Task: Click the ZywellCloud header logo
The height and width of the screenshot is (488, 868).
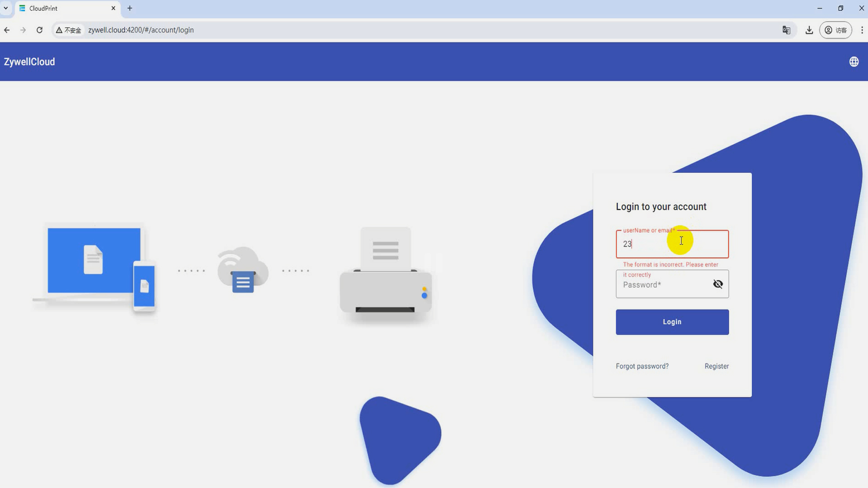Action: pyautogui.click(x=29, y=62)
